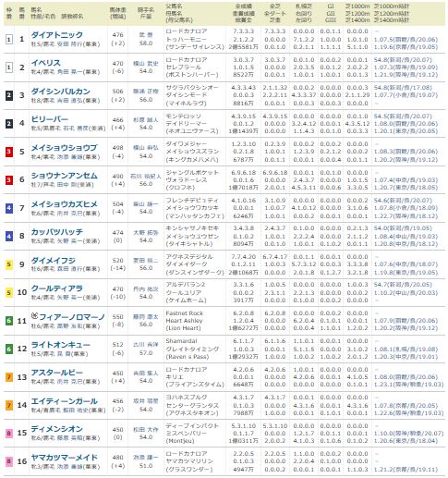Open the クールティアラ horse link

click(x=57, y=288)
